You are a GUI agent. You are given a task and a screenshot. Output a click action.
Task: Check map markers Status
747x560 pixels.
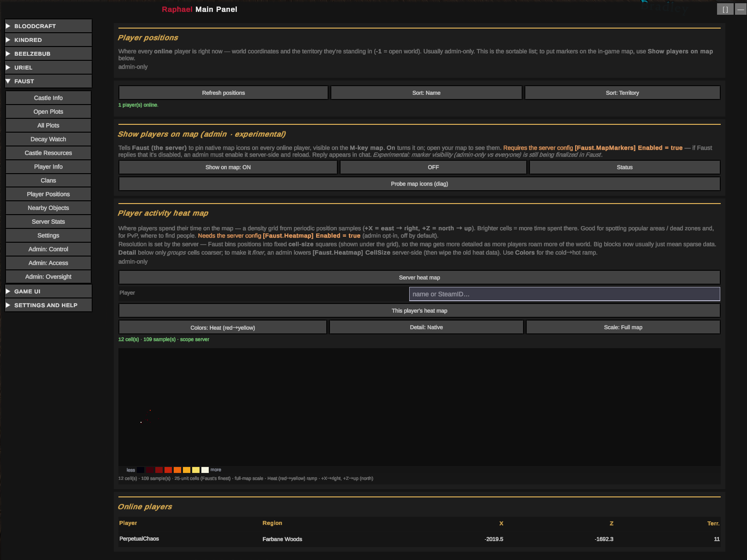pyautogui.click(x=624, y=167)
